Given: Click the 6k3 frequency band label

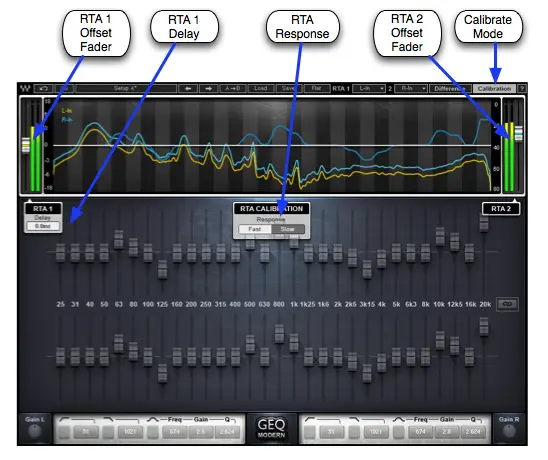Looking at the screenshot, I should click(411, 304).
